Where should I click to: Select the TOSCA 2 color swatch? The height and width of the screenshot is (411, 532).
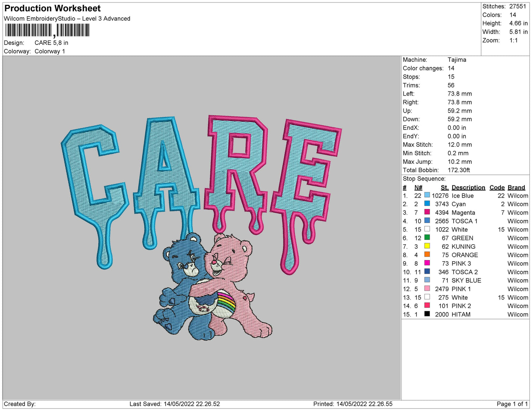(x=427, y=272)
